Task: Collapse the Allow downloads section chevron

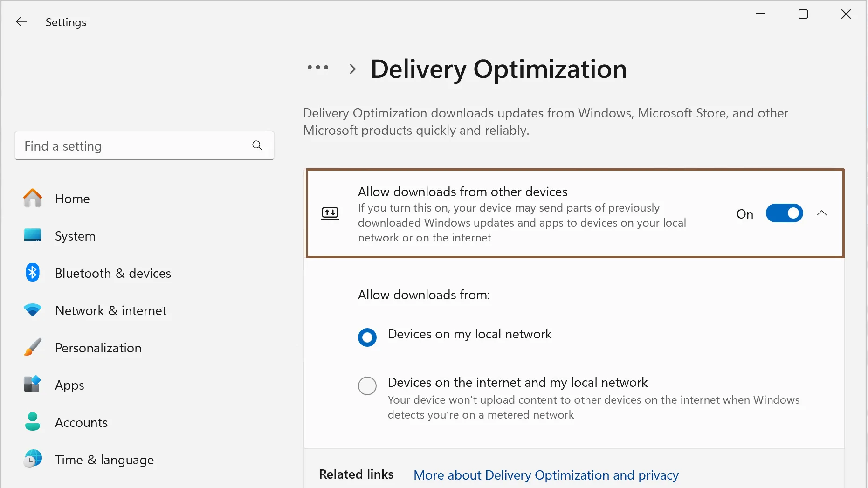Action: (822, 213)
